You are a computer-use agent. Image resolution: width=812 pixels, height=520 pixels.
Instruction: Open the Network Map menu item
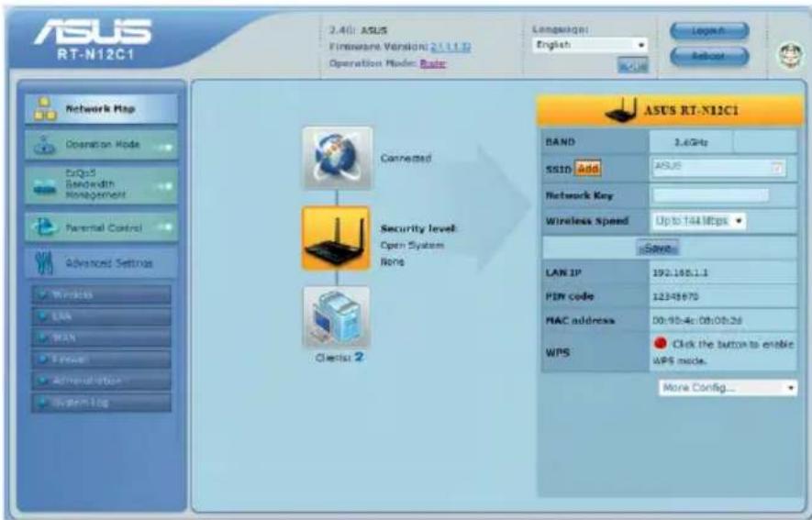tap(101, 108)
